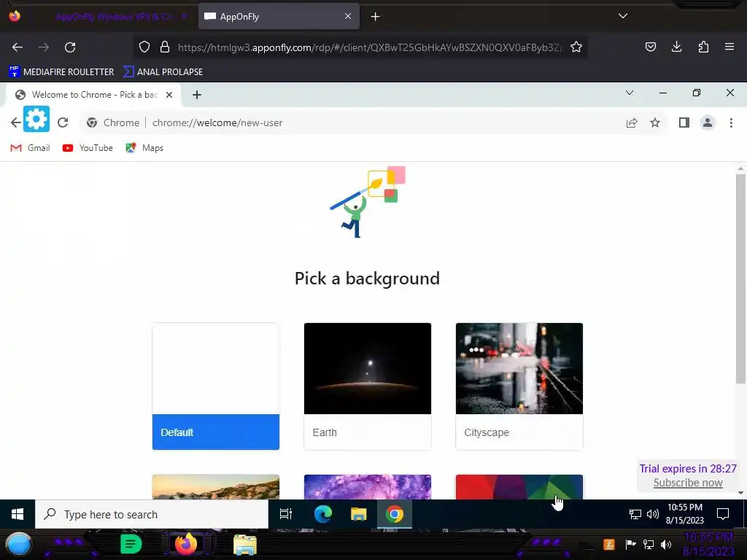Open remote Windows Start menu
Screen dimensions: 747x560
pyautogui.click(x=18, y=514)
